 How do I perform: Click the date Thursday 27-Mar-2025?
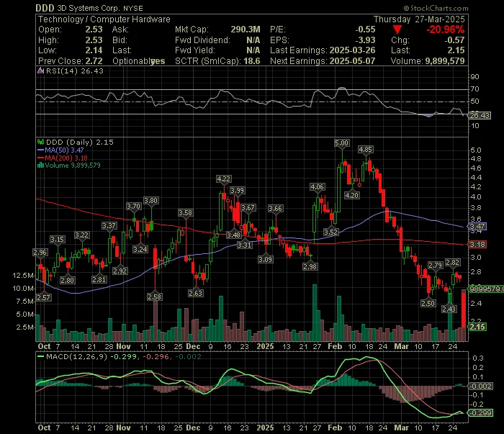[x=419, y=19]
